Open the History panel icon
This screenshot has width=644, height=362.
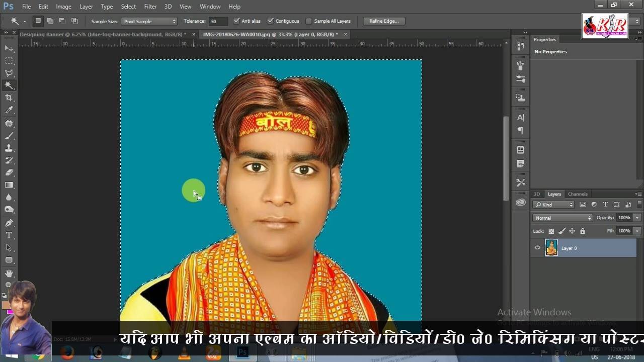pyautogui.click(x=521, y=46)
